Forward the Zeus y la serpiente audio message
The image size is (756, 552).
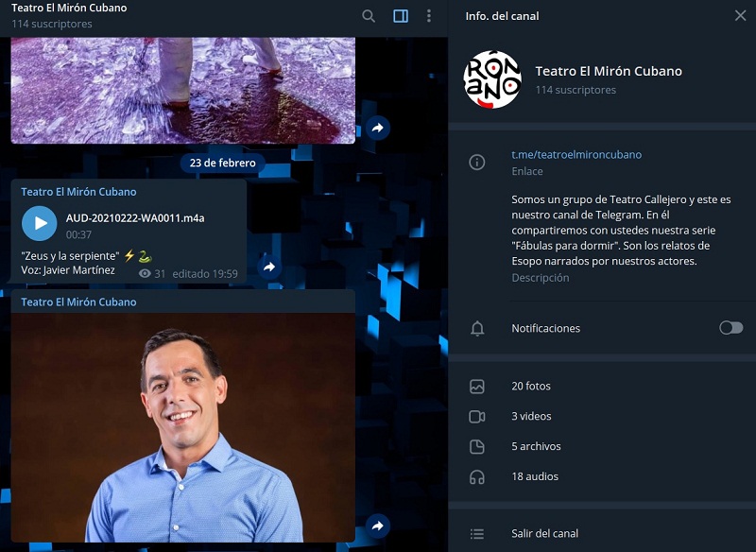click(x=269, y=267)
